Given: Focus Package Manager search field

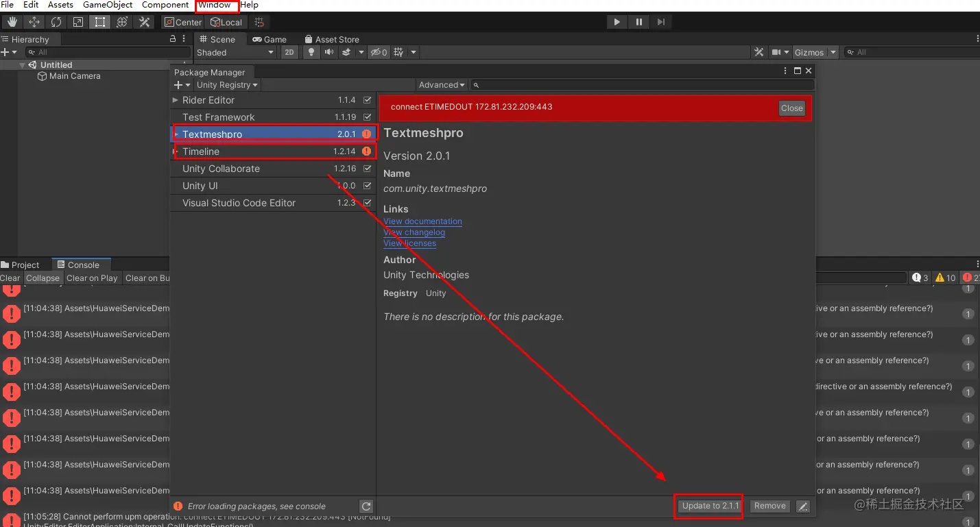Looking at the screenshot, I should 643,85.
